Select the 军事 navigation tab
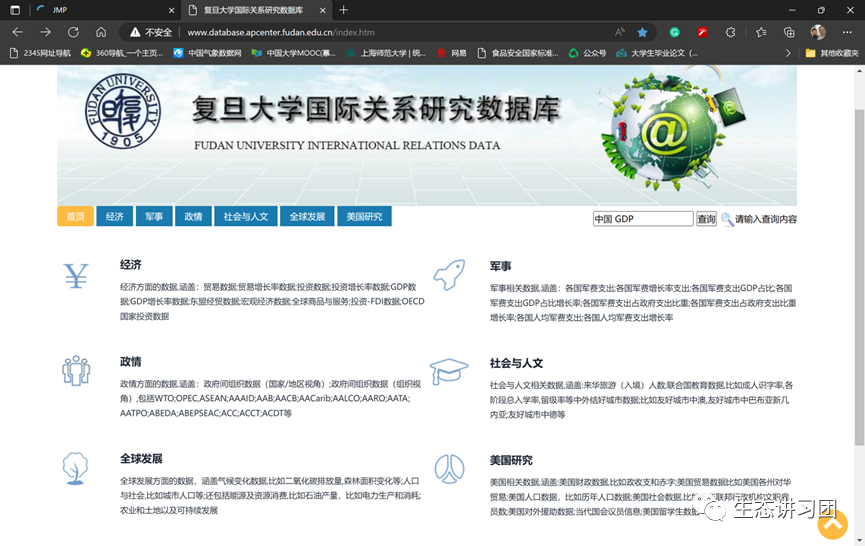Screen dimensions: 865x546 pos(154,216)
